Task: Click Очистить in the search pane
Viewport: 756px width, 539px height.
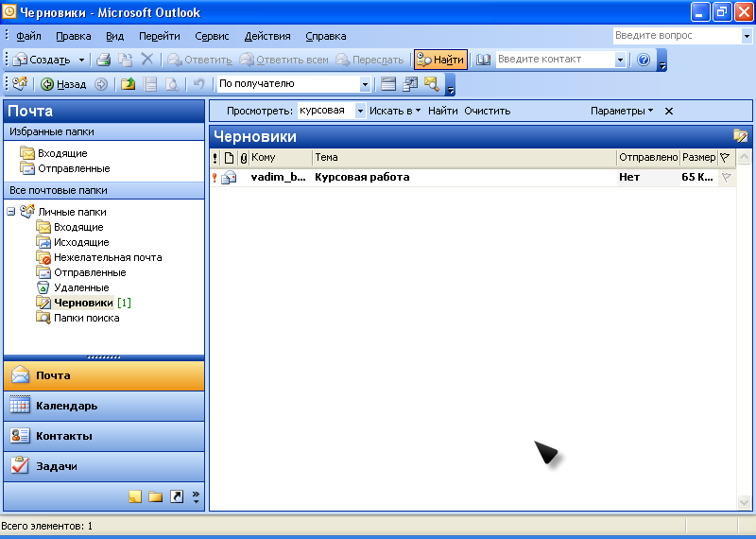Action: 487,111
